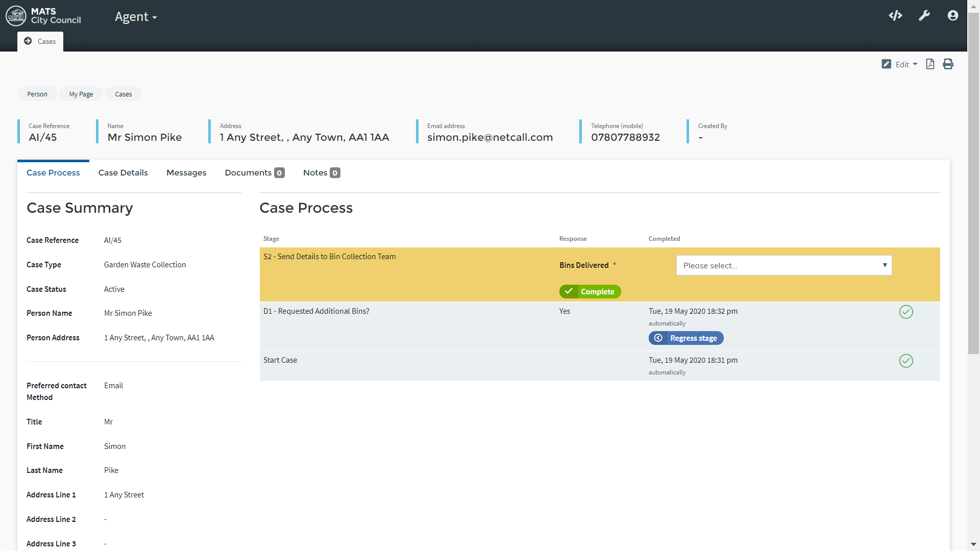Screen dimensions: 980x551
Task: Open the Messages tab
Action: (186, 173)
